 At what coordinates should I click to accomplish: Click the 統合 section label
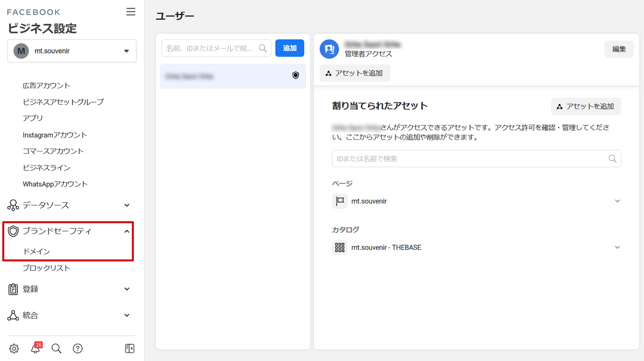[31, 315]
